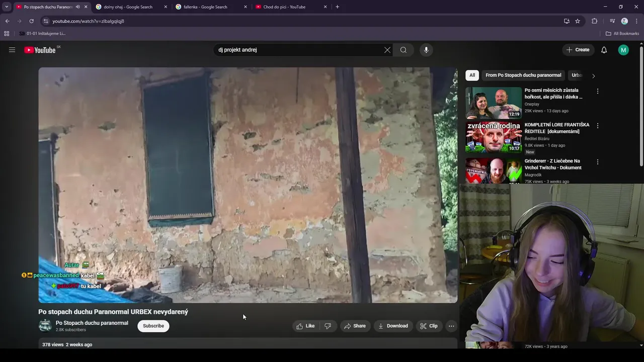This screenshot has height=362, width=644.
Task: Download the video
Action: (393, 326)
